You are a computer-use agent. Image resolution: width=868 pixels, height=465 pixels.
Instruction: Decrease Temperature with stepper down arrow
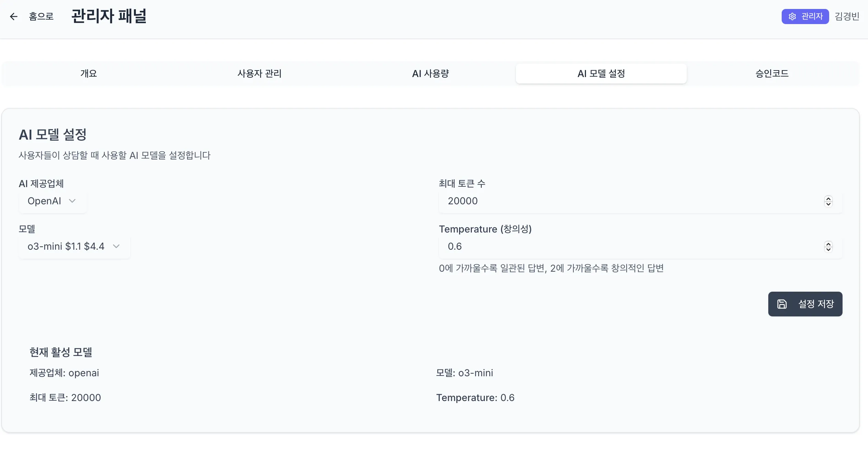click(x=828, y=249)
